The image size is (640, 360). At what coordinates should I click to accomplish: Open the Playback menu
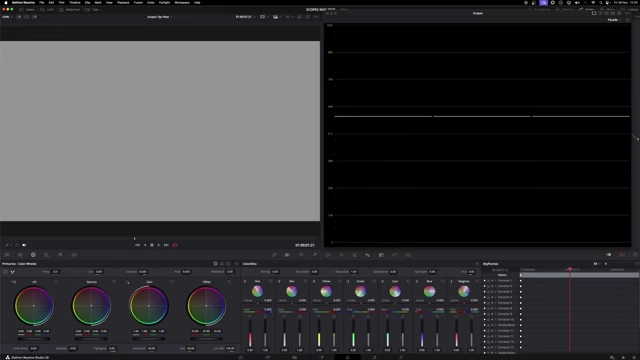(x=123, y=2)
